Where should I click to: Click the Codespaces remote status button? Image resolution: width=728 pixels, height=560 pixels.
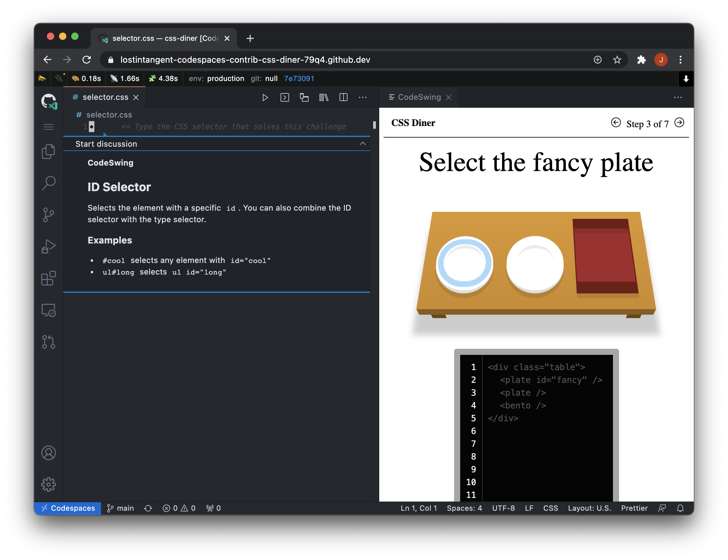pos(68,508)
